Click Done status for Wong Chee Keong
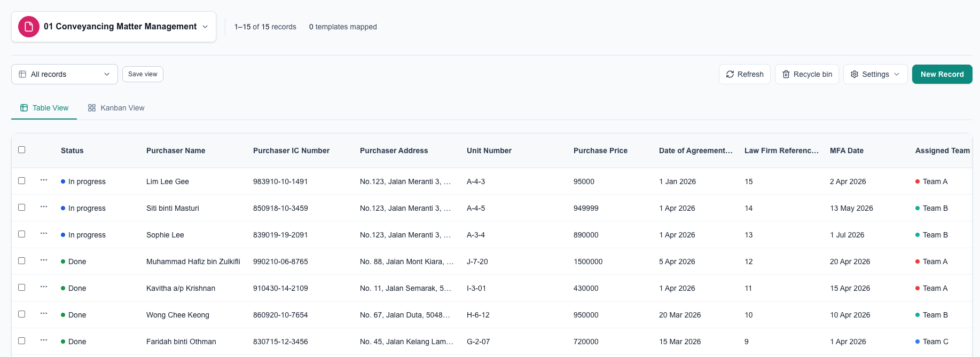This screenshot has width=980, height=357. click(x=74, y=315)
